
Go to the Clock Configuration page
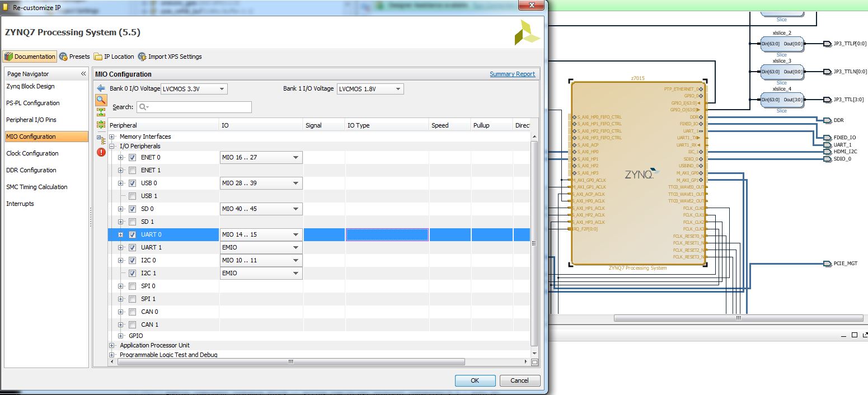click(x=32, y=153)
